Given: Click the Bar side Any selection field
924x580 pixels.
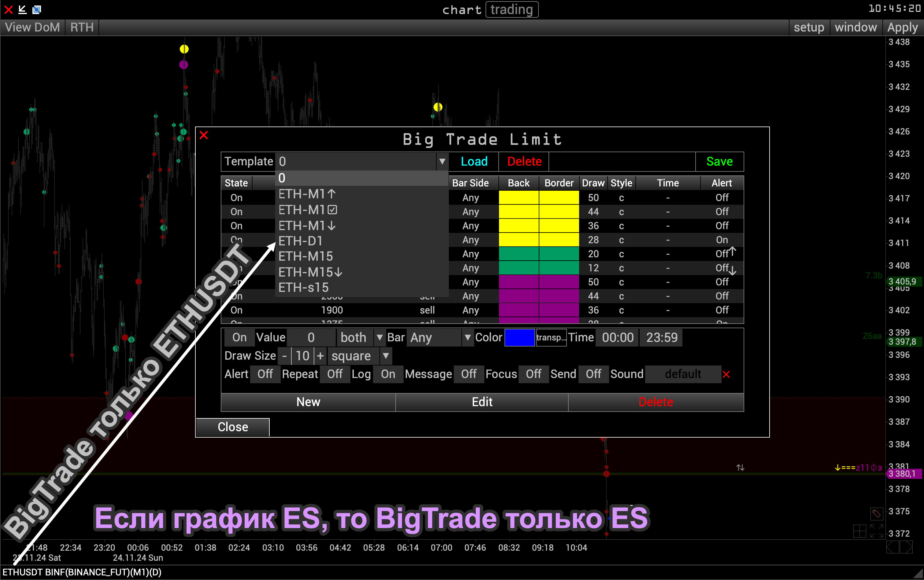Looking at the screenshot, I should pos(434,338).
